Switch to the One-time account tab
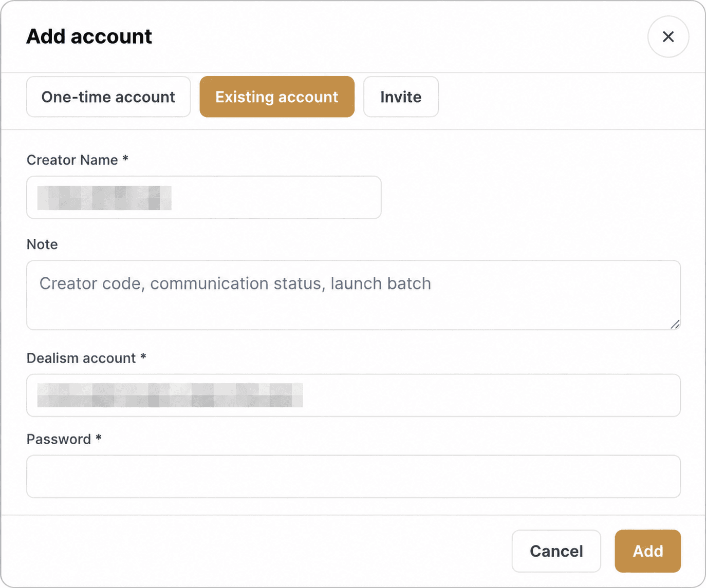 [108, 97]
